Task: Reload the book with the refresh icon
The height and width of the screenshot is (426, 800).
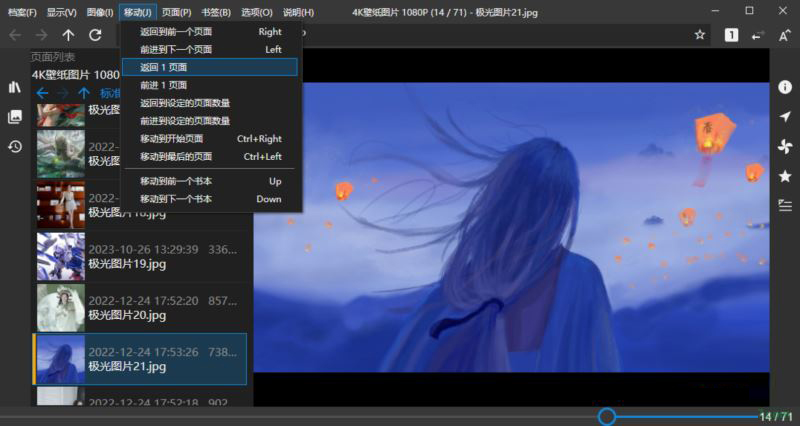Action: pos(95,35)
